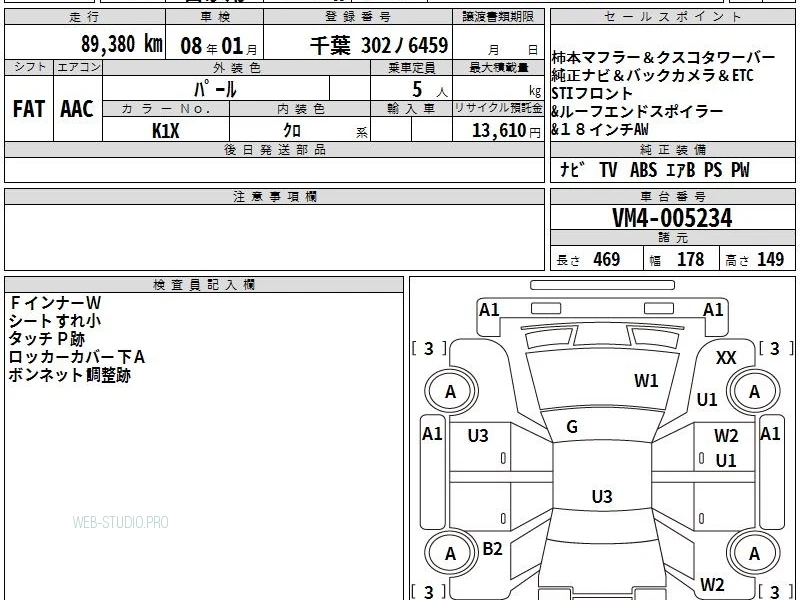This screenshot has width=800, height=600.
Task: Select the 注意事項欄 section header
Action: (x=274, y=196)
